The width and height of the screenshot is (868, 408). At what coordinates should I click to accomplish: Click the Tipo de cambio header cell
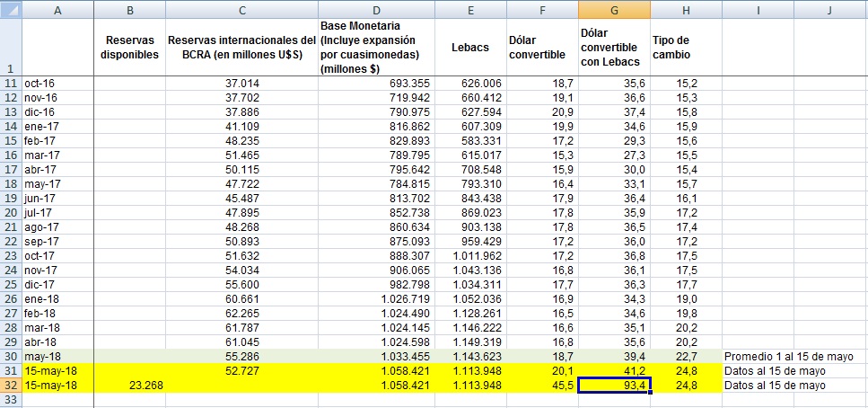coord(686,47)
